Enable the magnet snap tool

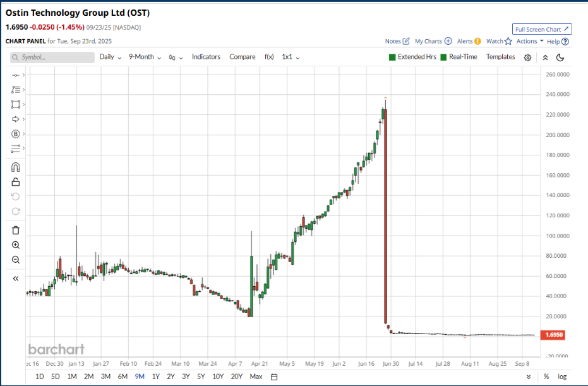point(16,167)
